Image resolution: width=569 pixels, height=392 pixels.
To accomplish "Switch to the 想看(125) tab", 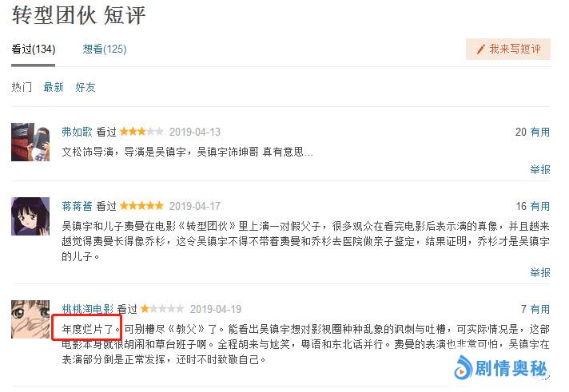I will pyautogui.click(x=105, y=49).
